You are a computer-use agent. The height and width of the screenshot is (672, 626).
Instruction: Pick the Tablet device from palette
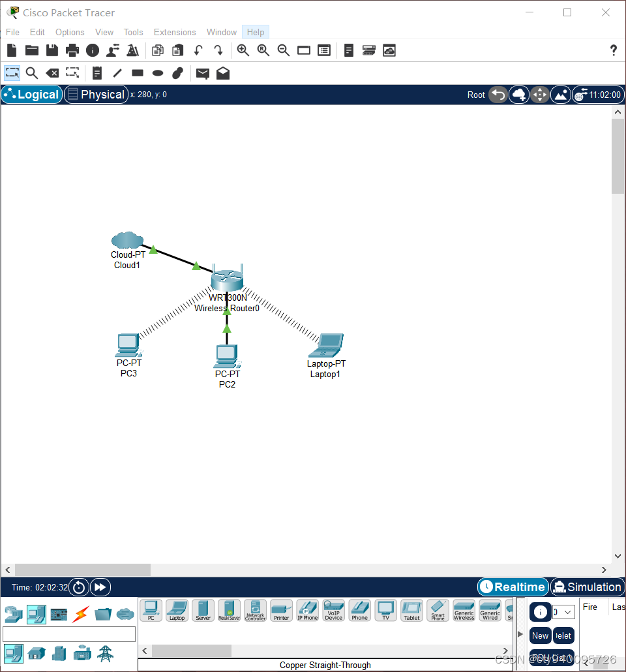tap(411, 610)
